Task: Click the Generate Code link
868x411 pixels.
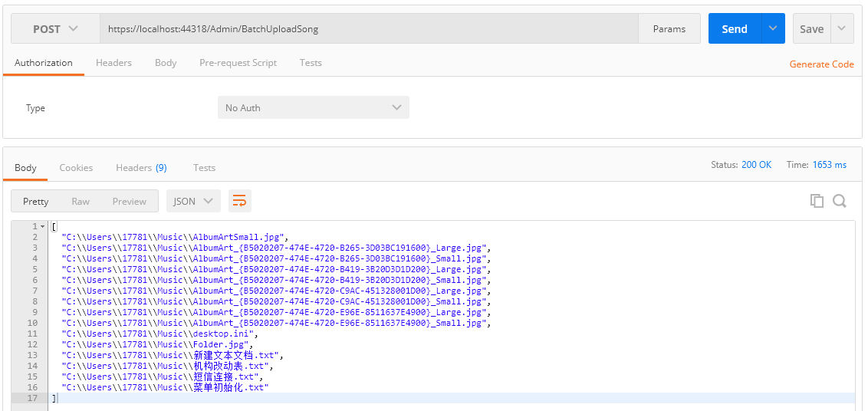Action: point(821,64)
